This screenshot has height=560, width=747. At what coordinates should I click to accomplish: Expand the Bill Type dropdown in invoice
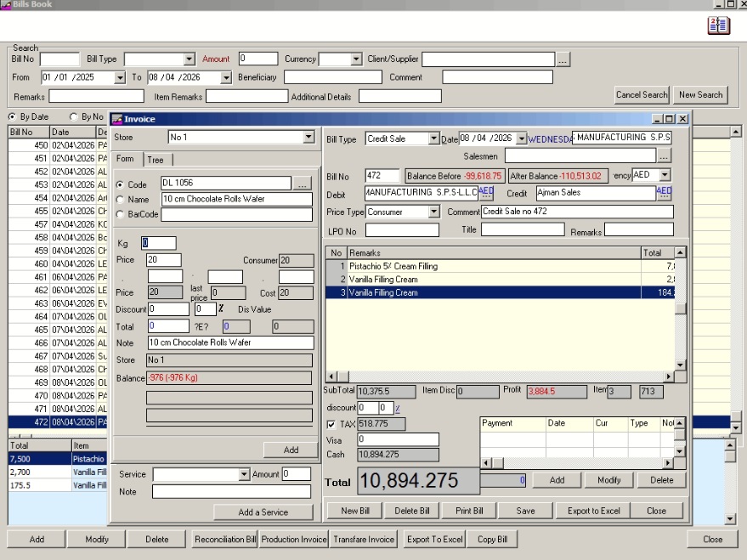coord(433,139)
